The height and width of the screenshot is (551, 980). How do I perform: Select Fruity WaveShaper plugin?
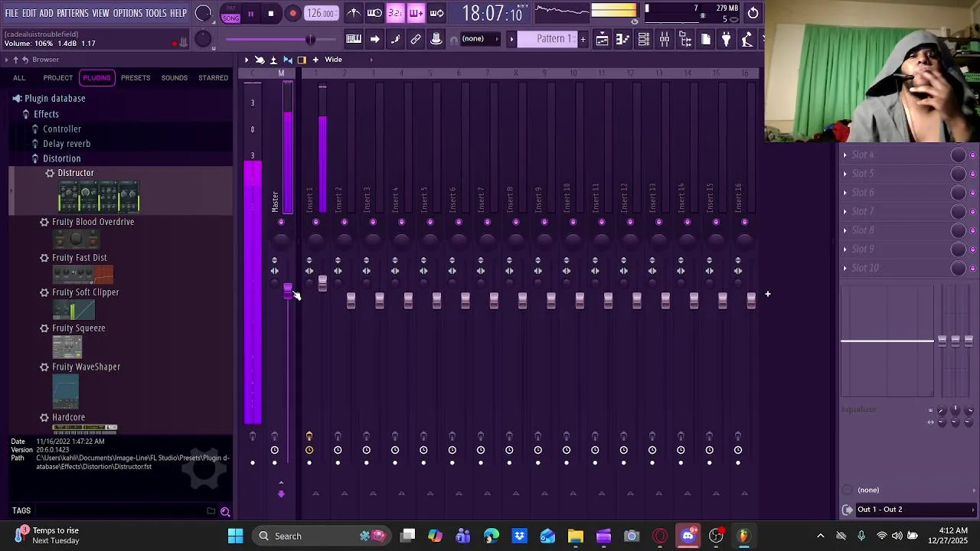(x=86, y=367)
